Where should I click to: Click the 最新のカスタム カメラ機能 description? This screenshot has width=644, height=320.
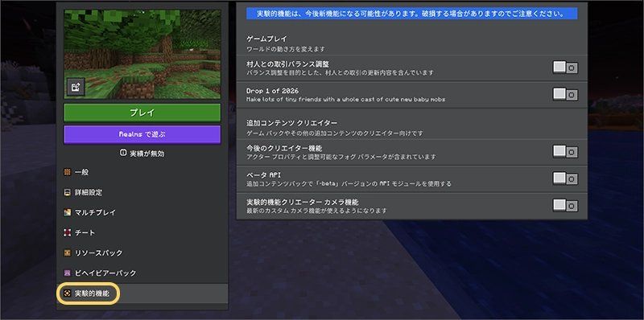(316, 211)
